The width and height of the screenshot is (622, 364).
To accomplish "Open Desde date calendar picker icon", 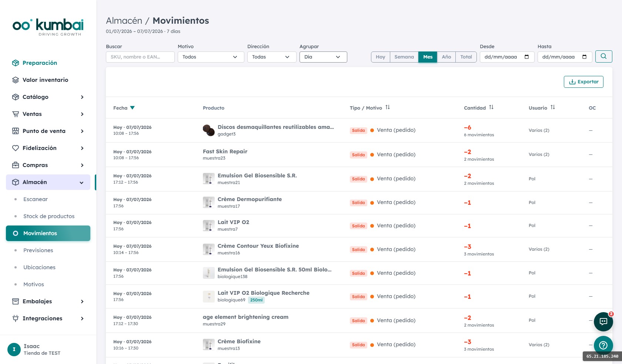I will click(x=526, y=57).
